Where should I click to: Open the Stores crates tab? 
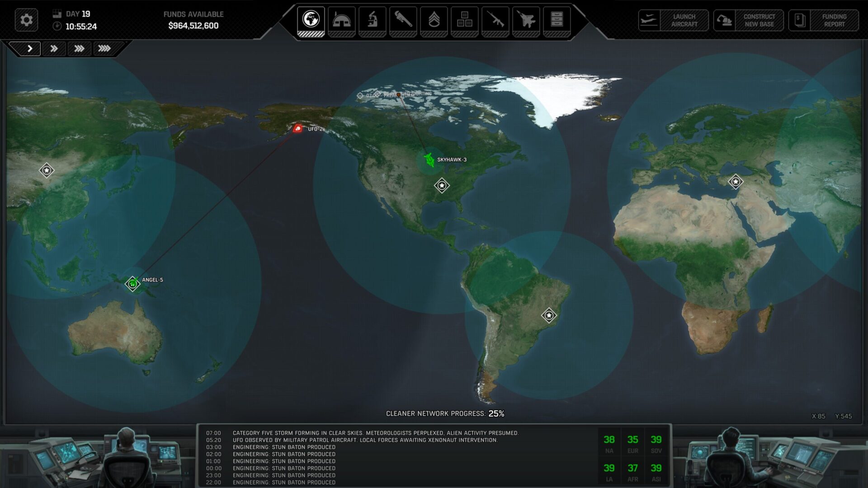[465, 21]
